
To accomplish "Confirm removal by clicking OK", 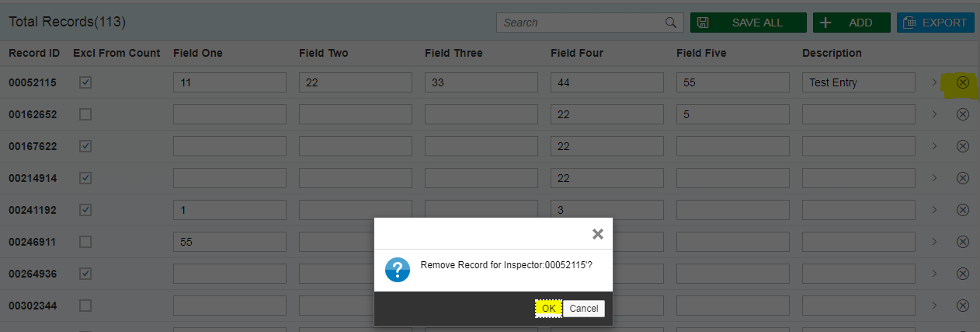I will click(x=548, y=309).
